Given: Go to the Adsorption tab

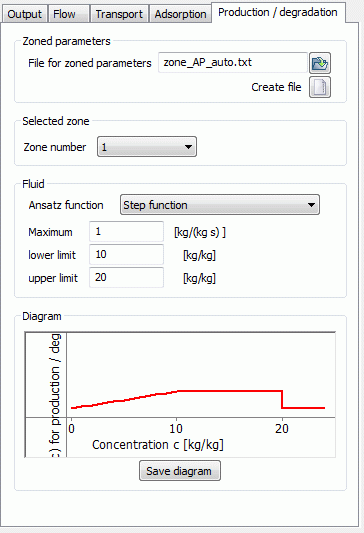Looking at the screenshot, I should click(x=180, y=14).
